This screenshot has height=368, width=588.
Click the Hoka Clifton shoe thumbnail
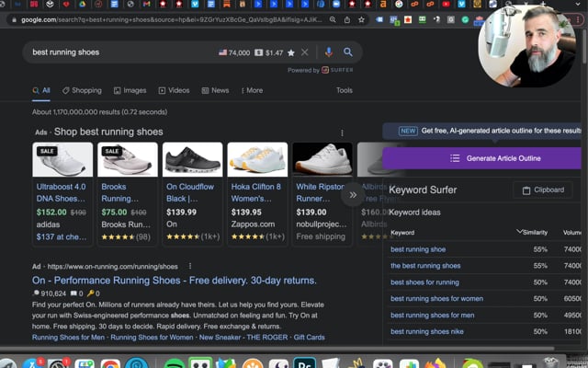pyautogui.click(x=257, y=159)
